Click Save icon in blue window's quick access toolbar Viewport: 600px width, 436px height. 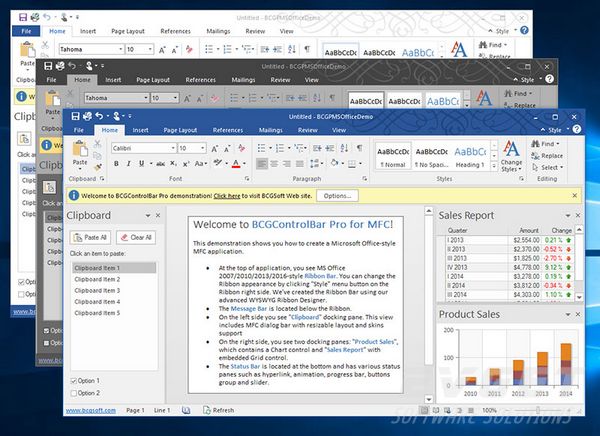pyautogui.click(x=75, y=116)
